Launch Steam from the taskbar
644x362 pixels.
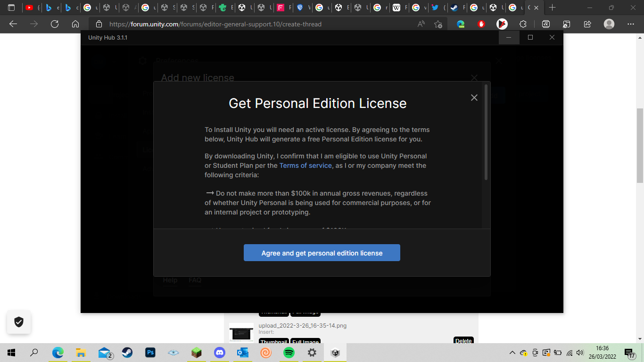(127, 353)
